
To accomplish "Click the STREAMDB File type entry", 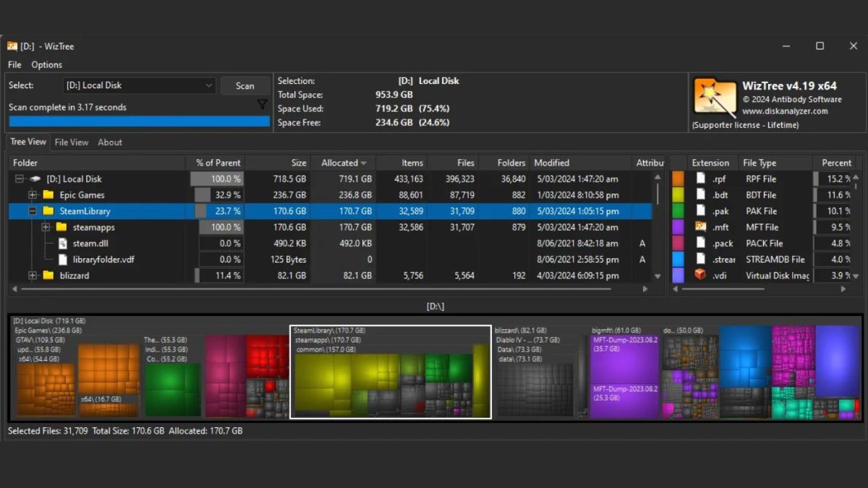I will click(775, 260).
